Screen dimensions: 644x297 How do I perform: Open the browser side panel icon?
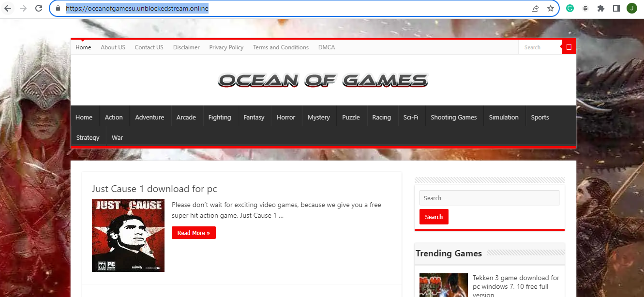tap(616, 8)
